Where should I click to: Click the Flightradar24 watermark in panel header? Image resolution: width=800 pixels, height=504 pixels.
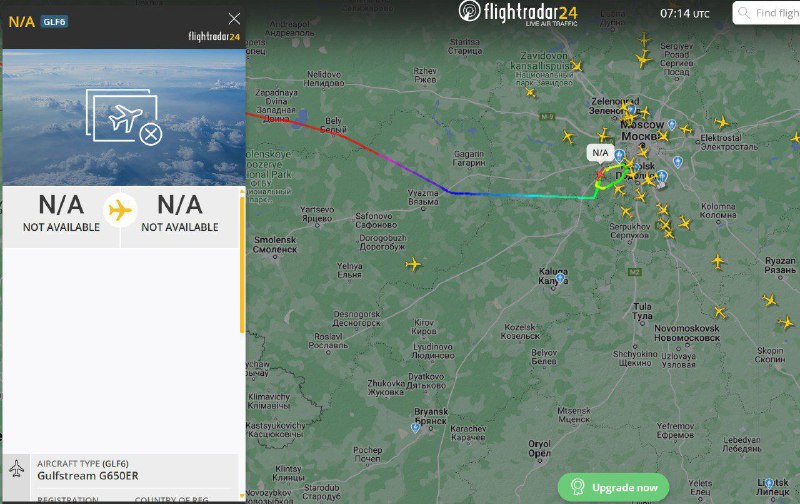coord(214,36)
